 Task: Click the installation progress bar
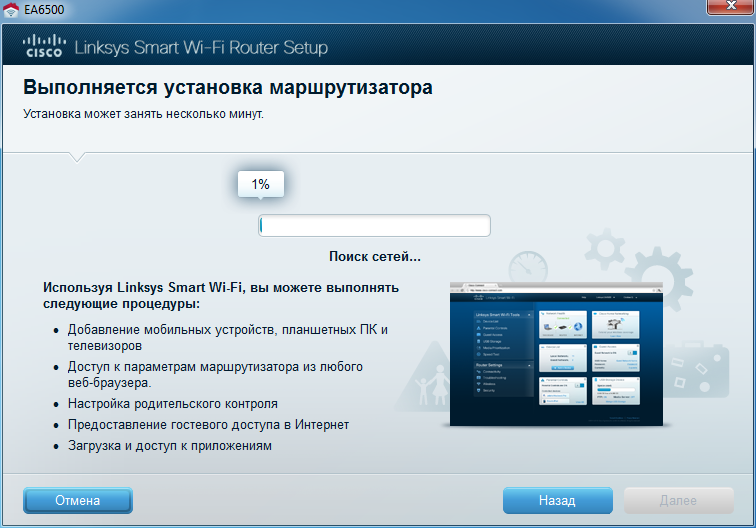(374, 226)
